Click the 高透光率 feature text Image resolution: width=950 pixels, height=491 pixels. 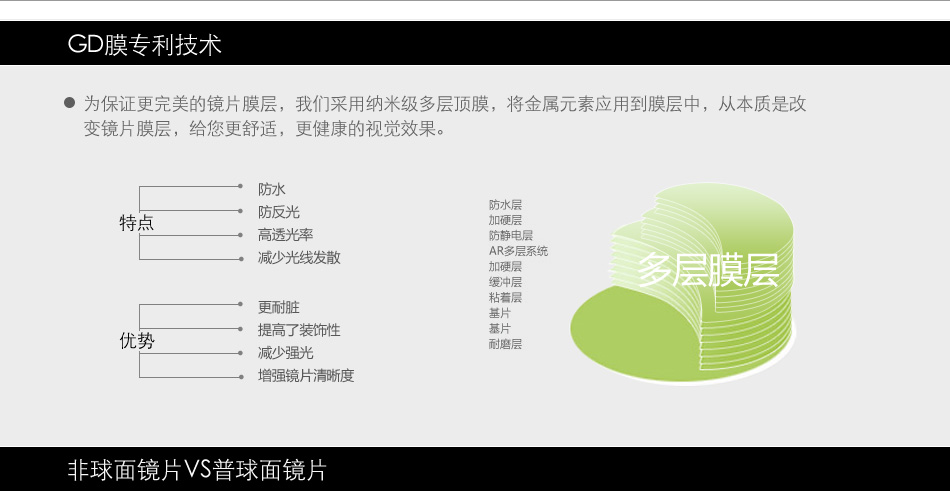[x=285, y=235]
